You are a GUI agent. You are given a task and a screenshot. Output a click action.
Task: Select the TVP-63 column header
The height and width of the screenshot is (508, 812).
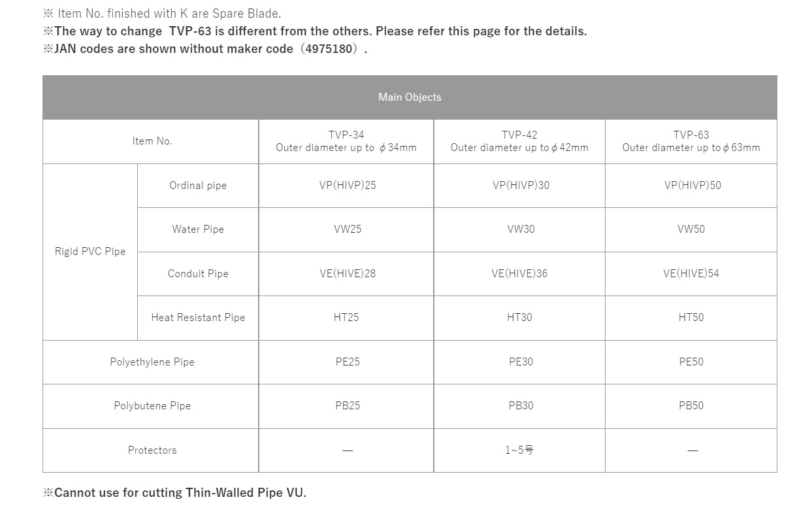691,141
